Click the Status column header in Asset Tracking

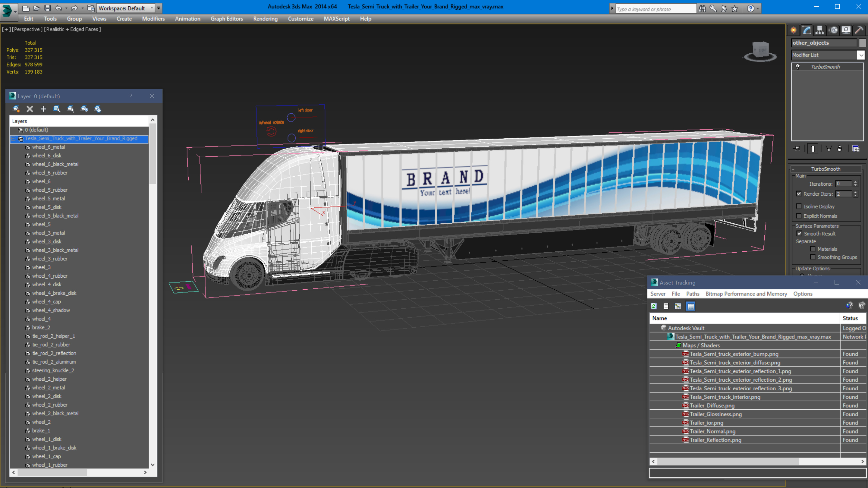pos(853,318)
